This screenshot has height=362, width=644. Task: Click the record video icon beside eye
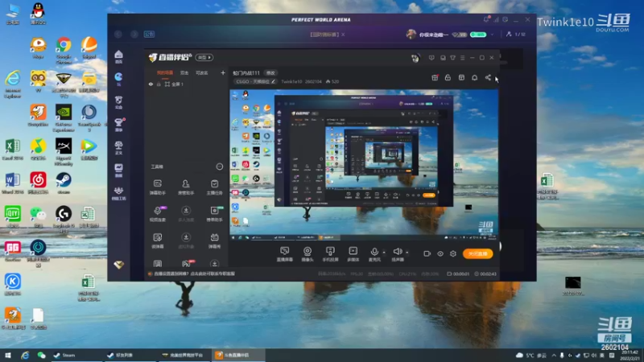(427, 253)
